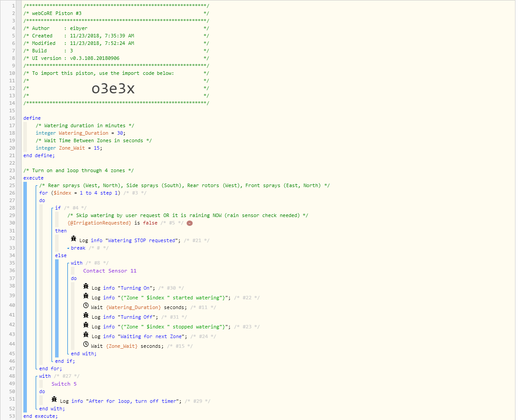Click the break statement
Screen dimensions: 519x420
coord(78,248)
